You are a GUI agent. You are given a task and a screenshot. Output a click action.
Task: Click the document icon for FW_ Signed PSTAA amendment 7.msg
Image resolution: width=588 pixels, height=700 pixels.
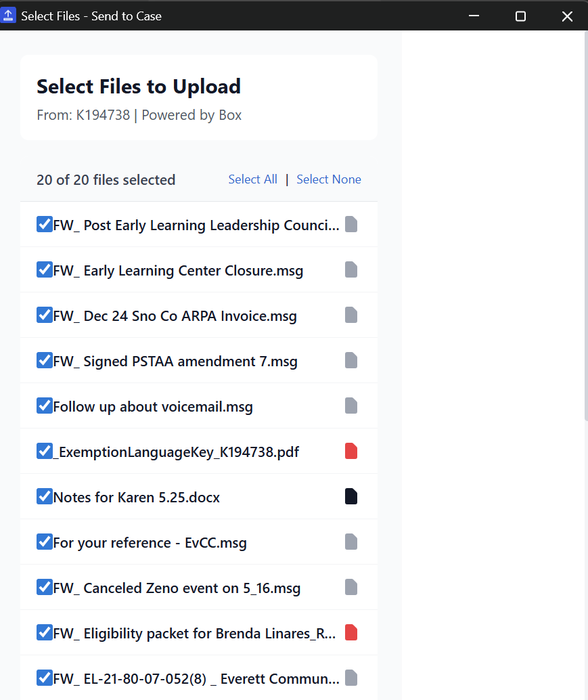(350, 360)
